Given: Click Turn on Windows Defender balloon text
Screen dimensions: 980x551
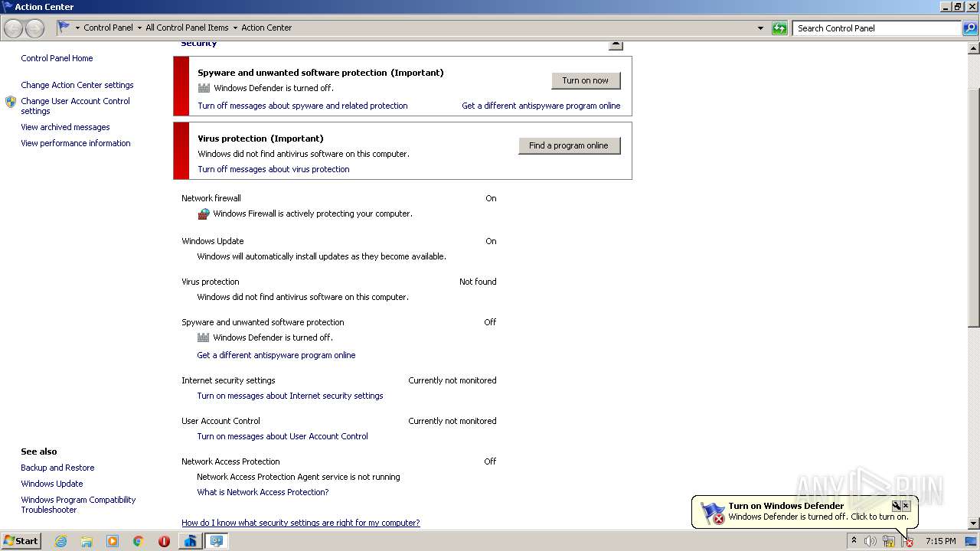Looking at the screenshot, I should tap(786, 506).
